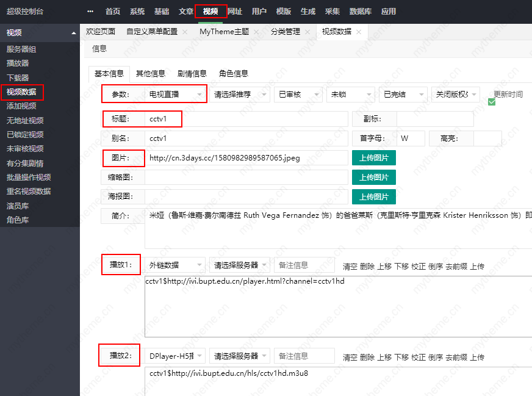This screenshot has width=532, height=396.
Task: Expand the 请选择推荐 dropdown in 参数 row
Action: click(239, 95)
